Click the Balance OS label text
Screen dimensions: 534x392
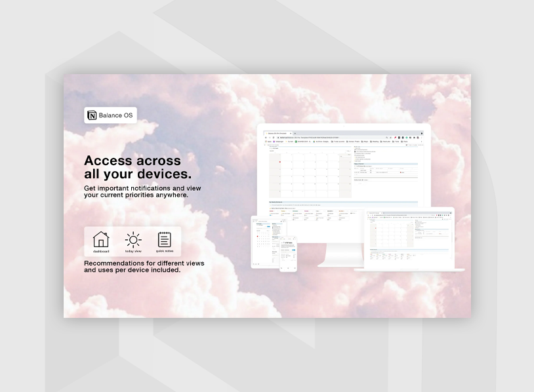[x=116, y=115]
